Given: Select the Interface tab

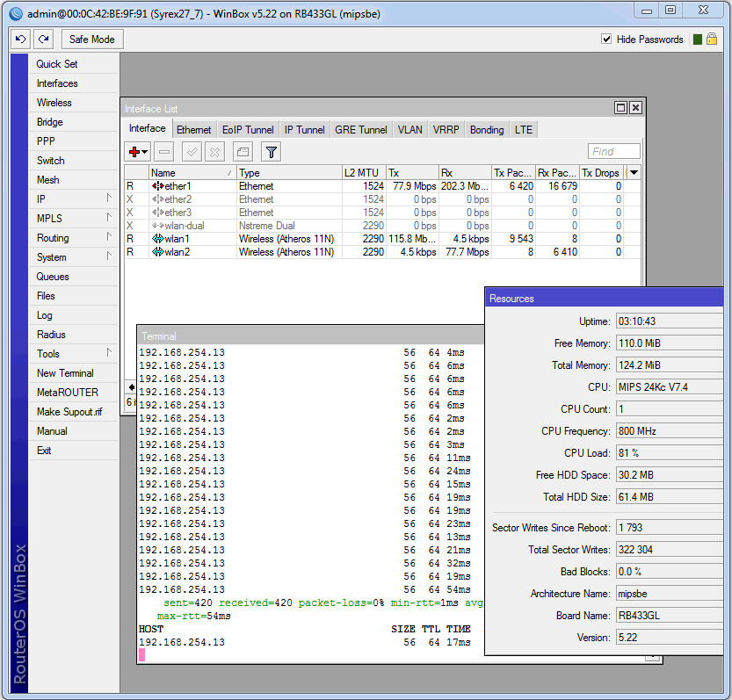Looking at the screenshot, I should click(147, 128).
